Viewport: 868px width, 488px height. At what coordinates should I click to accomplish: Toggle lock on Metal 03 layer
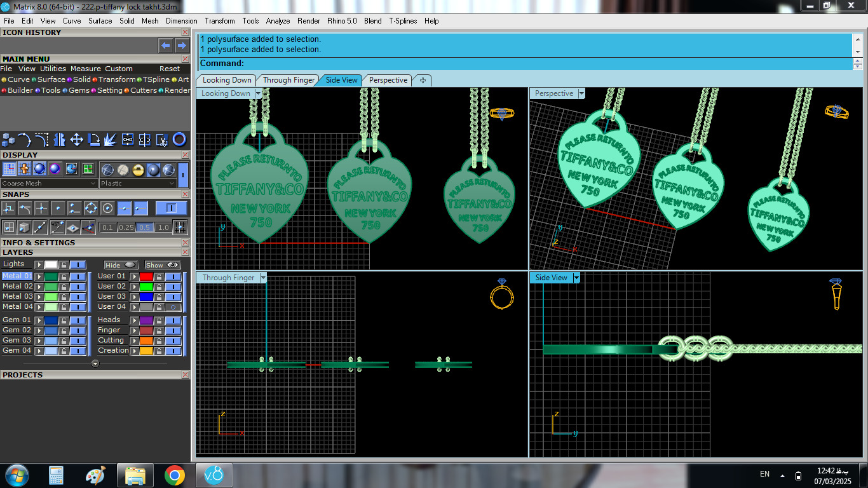point(64,297)
